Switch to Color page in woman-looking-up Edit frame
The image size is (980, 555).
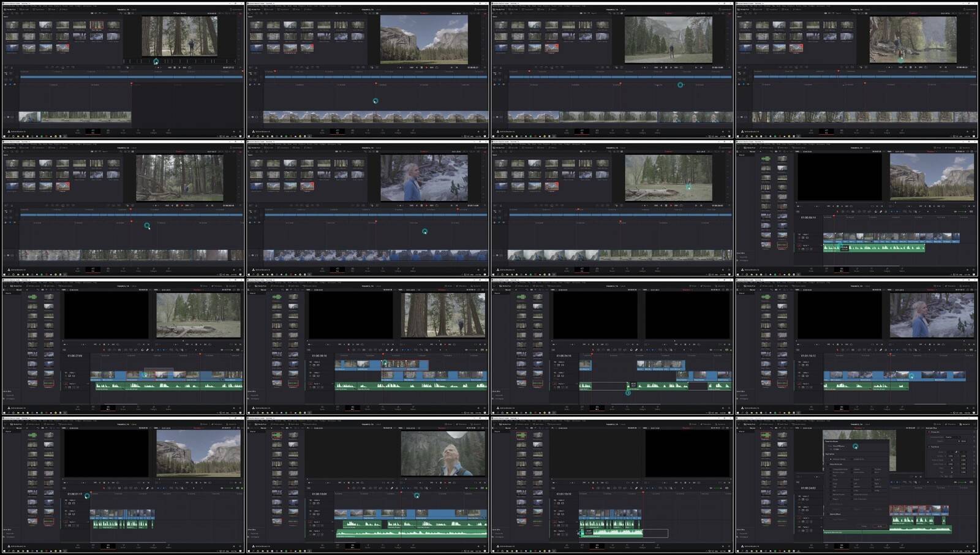coord(382,545)
